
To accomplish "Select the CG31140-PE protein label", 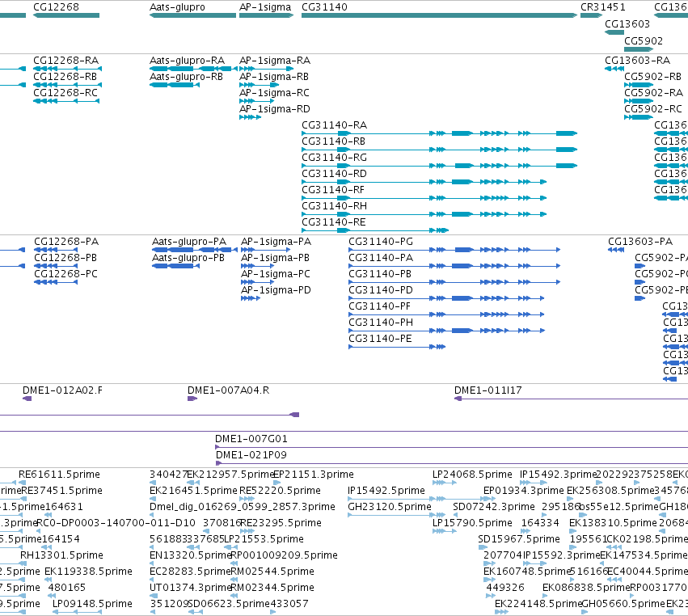I will [380, 340].
